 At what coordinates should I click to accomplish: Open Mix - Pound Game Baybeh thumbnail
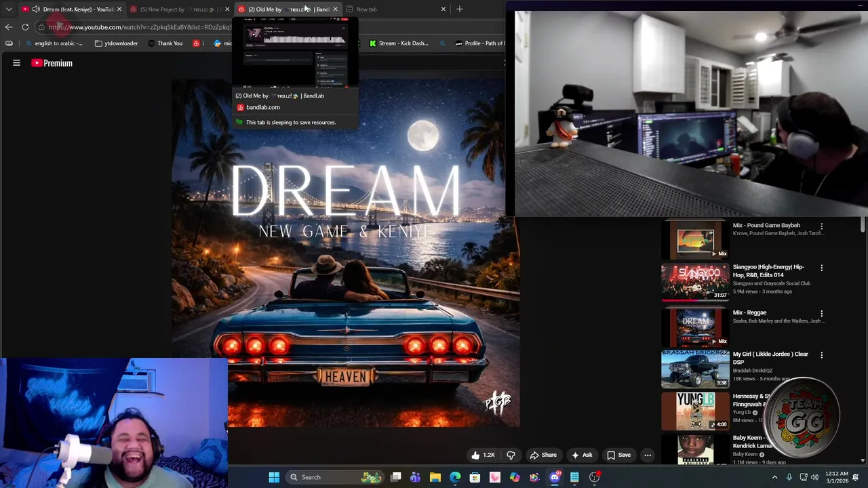click(695, 241)
